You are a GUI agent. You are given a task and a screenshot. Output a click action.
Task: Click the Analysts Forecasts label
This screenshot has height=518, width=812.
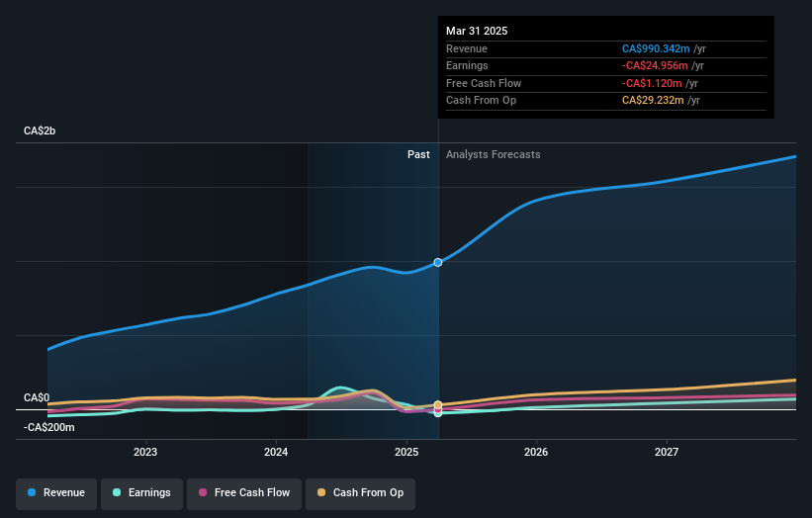point(493,155)
